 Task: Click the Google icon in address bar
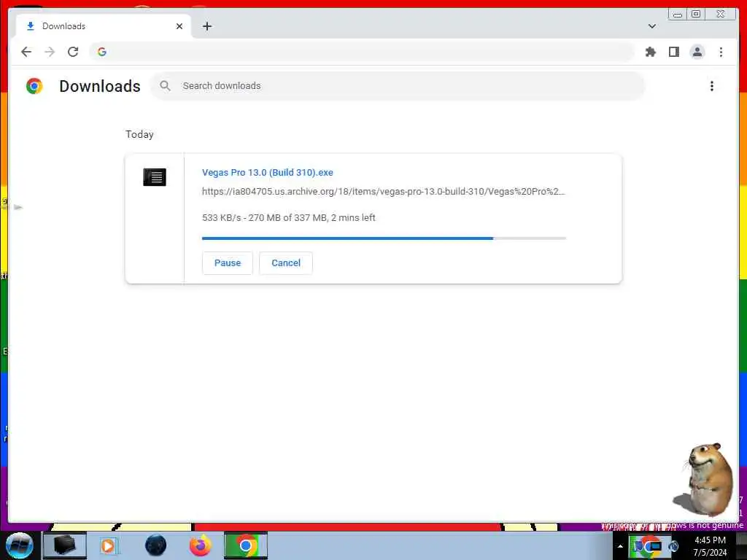102,52
